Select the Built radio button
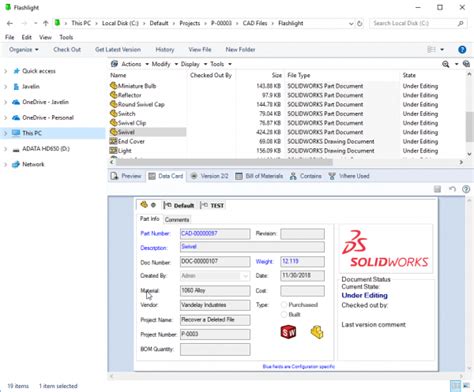Image resolution: width=474 pixels, height=392 pixels. coord(284,314)
